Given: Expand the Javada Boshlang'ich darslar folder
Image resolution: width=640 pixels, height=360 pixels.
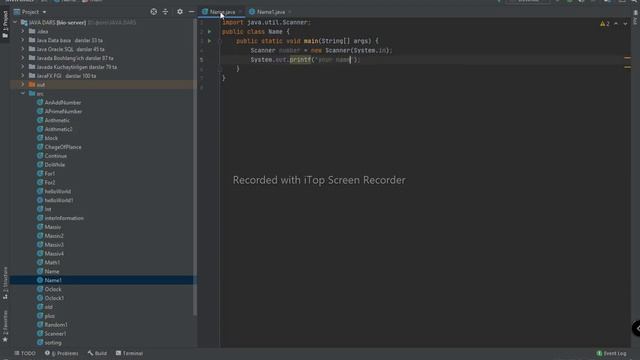Looking at the screenshot, I should pyautogui.click(x=23, y=58).
